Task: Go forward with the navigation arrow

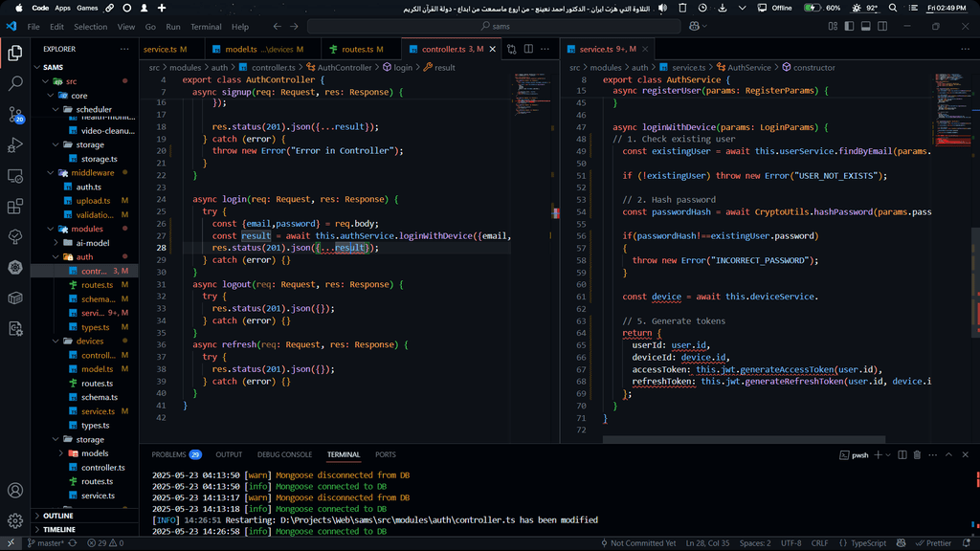Action: pyautogui.click(x=294, y=26)
